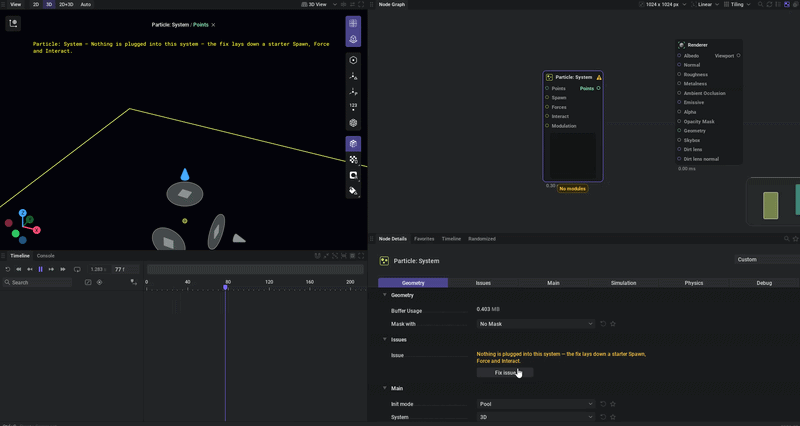Click the 77 f frame number field
This screenshot has width=800, height=426.
(x=126, y=269)
